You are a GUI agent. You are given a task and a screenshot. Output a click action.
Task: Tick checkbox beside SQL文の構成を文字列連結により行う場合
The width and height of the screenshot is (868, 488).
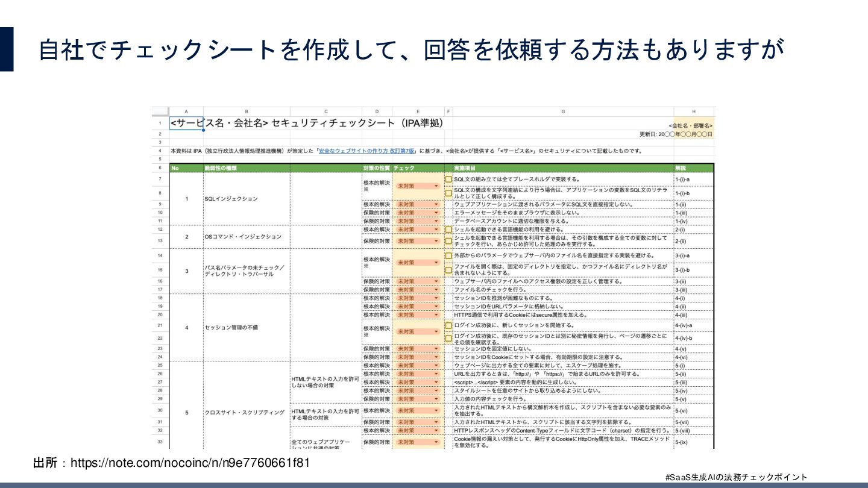click(x=448, y=193)
